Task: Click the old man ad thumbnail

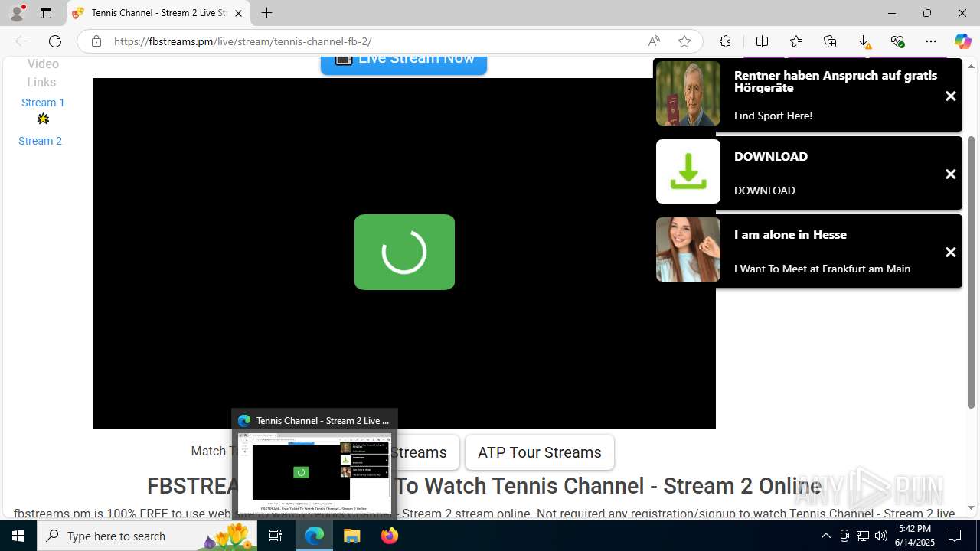Action: 688,93
